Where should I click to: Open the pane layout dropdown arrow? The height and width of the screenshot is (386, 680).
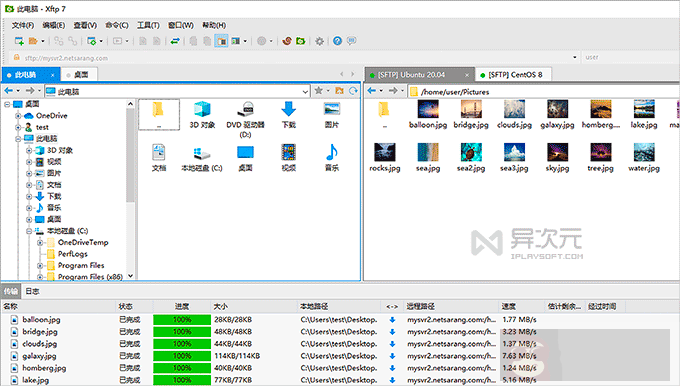[245, 41]
